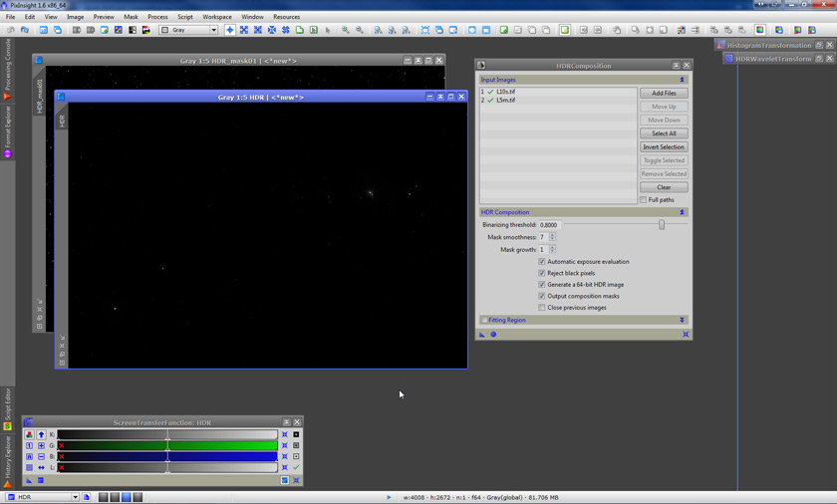The image size is (837, 504).
Task: Toggle the Full paths checkbox
Action: (644, 200)
